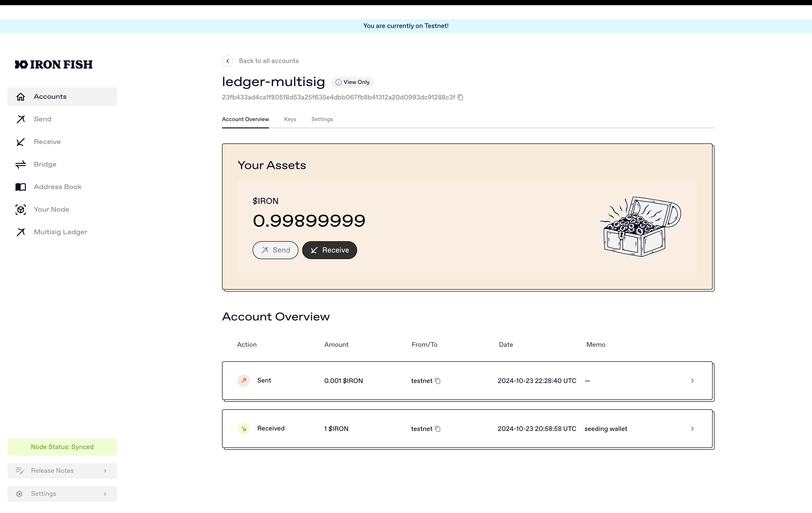The width and height of the screenshot is (812, 513).
Task: Expand the Received transaction details chevron
Action: (x=692, y=429)
